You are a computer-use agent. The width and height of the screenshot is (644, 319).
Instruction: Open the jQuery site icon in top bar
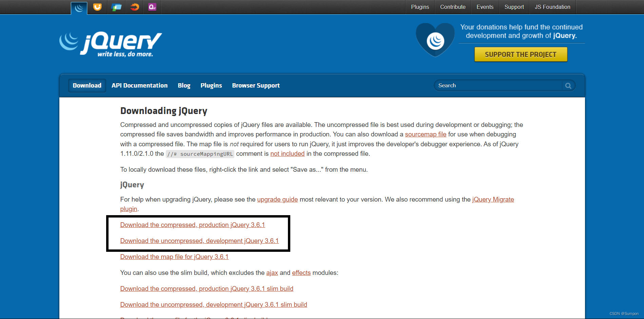79,8
